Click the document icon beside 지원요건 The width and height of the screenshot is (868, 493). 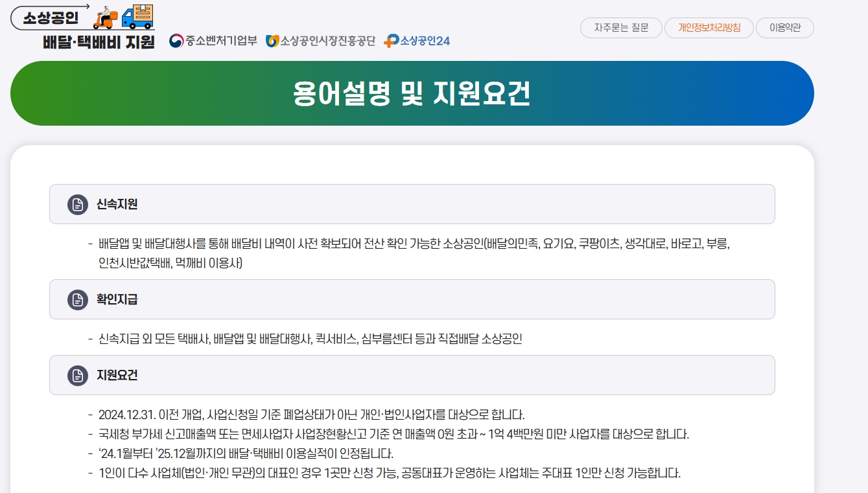pyautogui.click(x=77, y=375)
